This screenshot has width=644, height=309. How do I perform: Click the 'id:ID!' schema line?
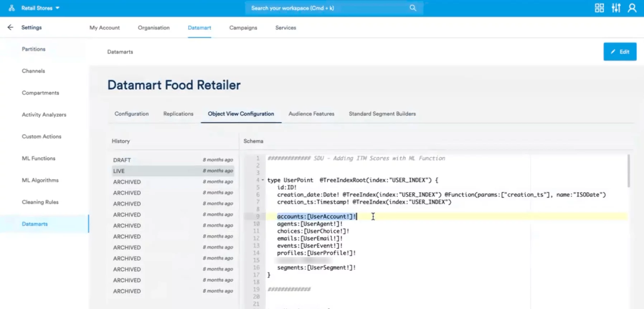pyautogui.click(x=287, y=187)
